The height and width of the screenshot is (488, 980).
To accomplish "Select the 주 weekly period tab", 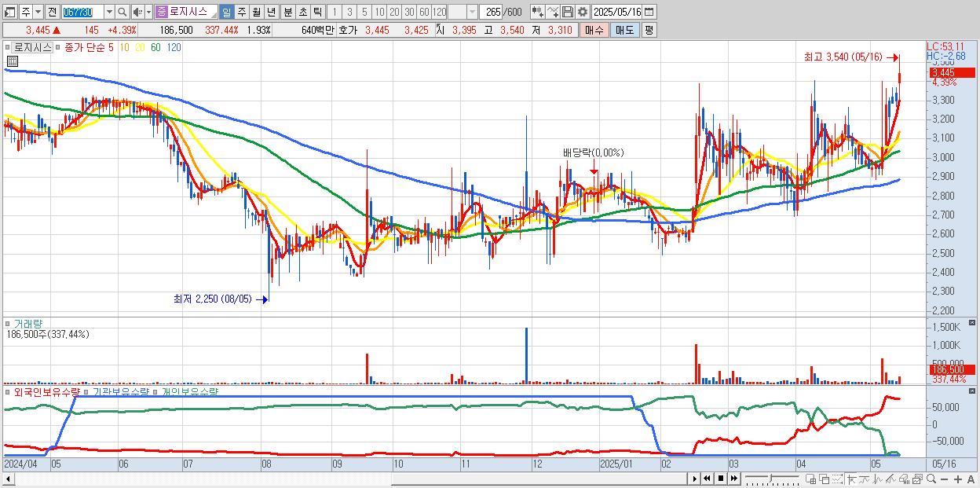I will 241,12.
